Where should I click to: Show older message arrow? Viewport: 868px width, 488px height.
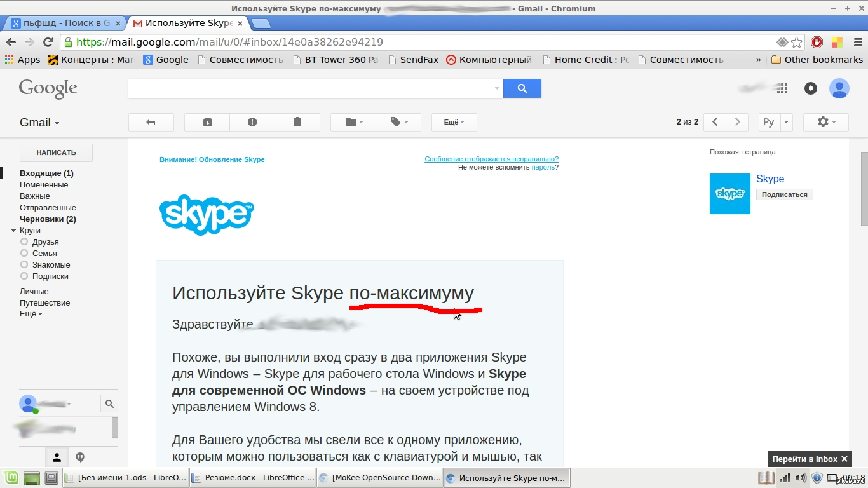[x=737, y=122]
